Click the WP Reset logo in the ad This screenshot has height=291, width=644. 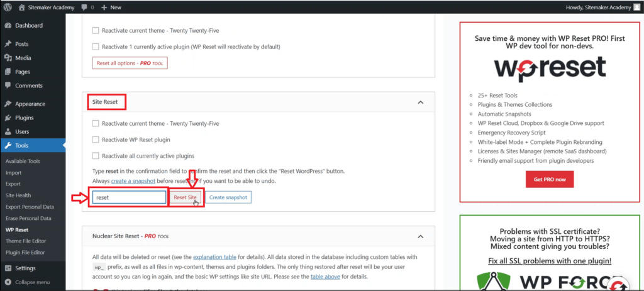[x=550, y=69]
